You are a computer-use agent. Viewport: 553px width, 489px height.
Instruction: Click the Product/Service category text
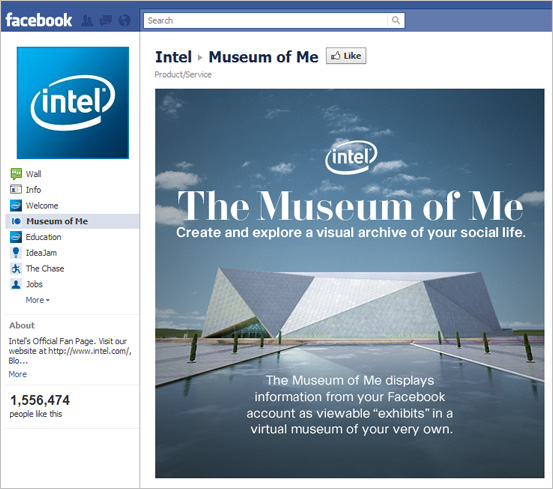click(183, 74)
